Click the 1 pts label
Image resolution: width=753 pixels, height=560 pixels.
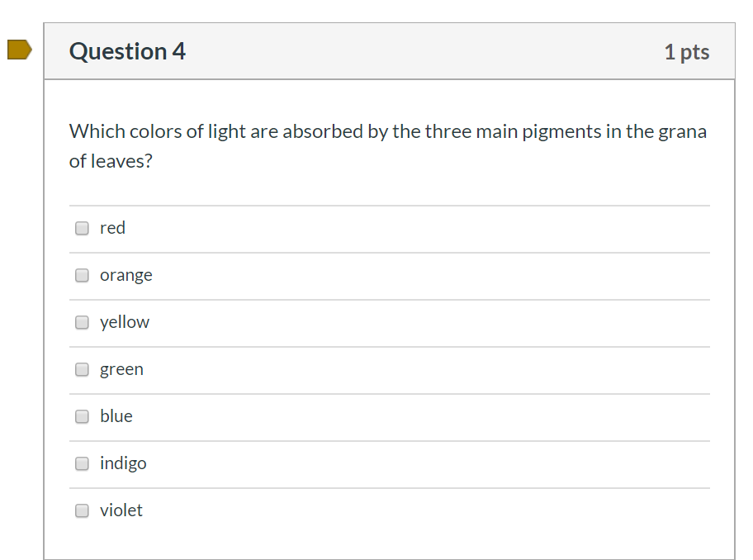(x=687, y=51)
